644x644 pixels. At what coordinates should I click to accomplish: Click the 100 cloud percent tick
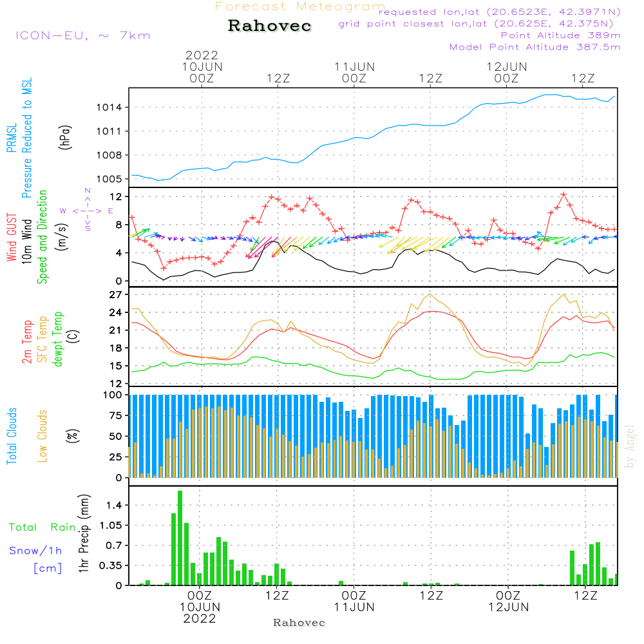coord(112,395)
